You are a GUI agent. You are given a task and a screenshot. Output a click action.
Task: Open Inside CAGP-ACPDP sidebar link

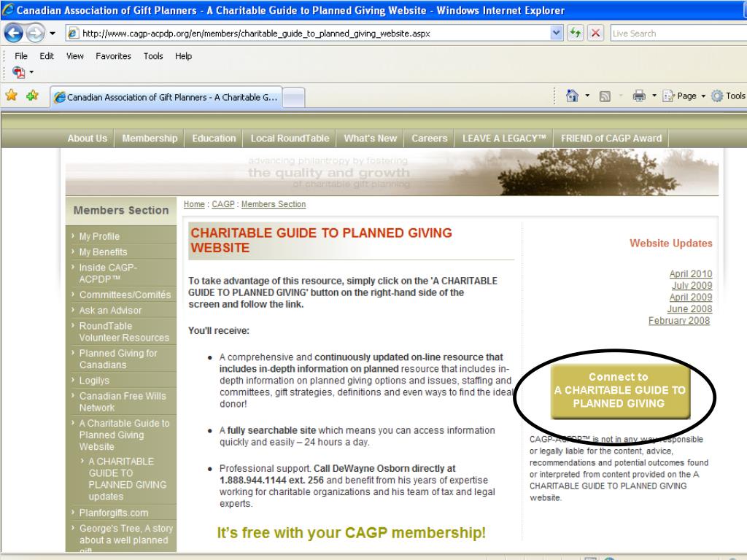tap(108, 273)
